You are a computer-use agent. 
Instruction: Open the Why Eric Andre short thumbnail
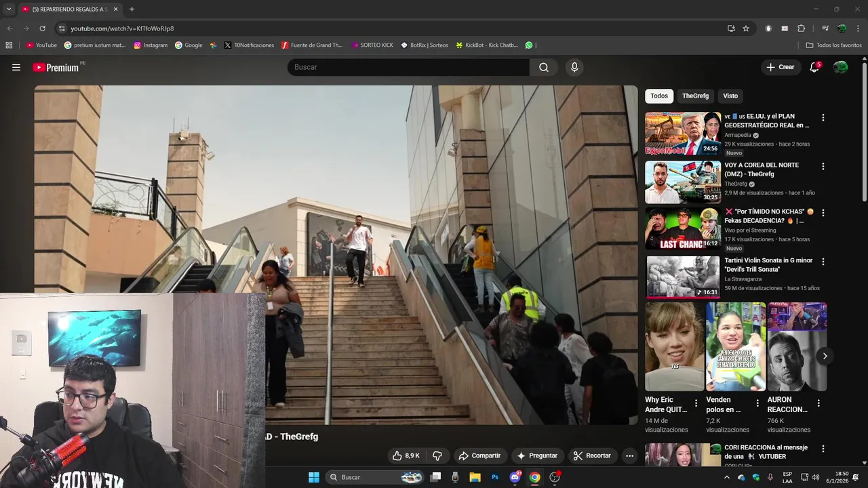pos(675,347)
